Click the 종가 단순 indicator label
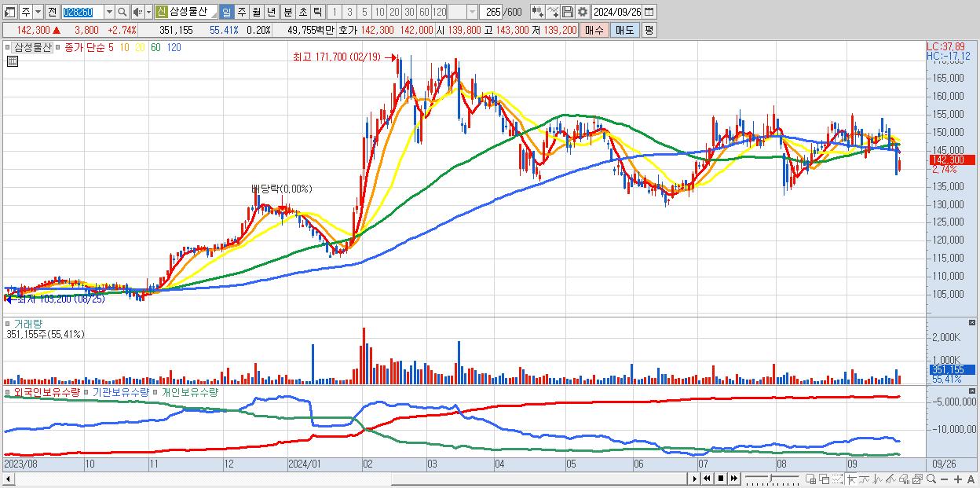Viewport: 980px width, 488px height. [84, 47]
